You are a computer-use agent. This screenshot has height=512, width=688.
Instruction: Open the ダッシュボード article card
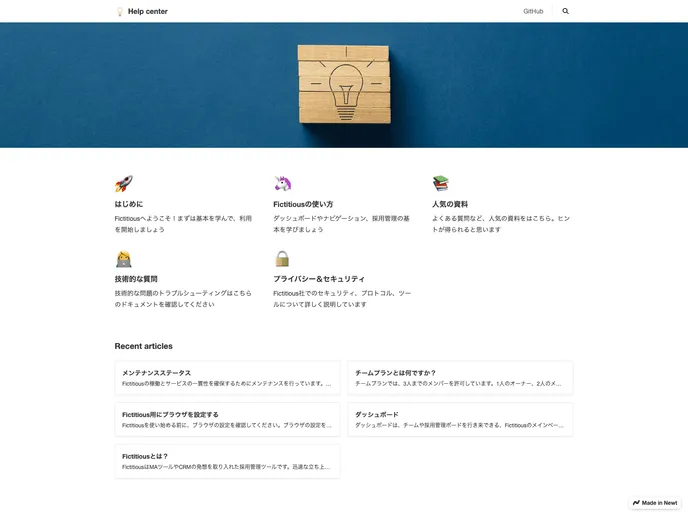[460, 419]
